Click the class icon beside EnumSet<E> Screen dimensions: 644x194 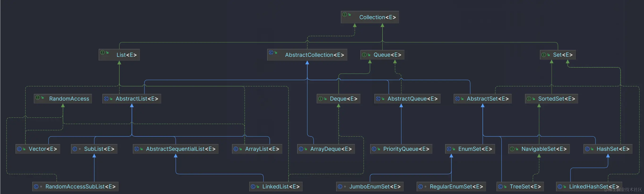coord(449,149)
